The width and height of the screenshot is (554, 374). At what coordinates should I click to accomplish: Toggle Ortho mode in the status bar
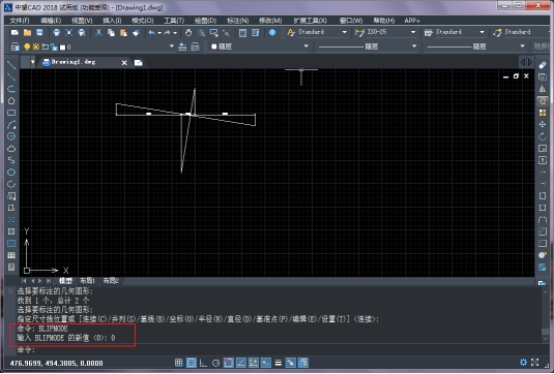click(x=203, y=363)
